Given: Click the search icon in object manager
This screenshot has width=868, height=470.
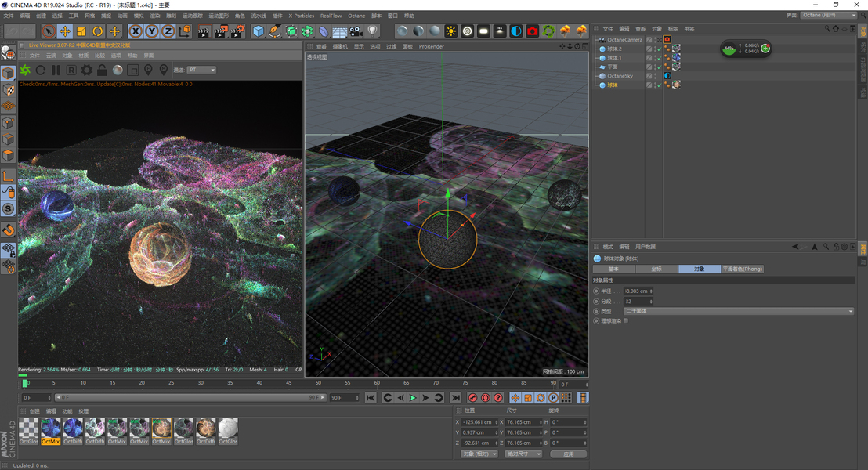Looking at the screenshot, I should point(826,29).
